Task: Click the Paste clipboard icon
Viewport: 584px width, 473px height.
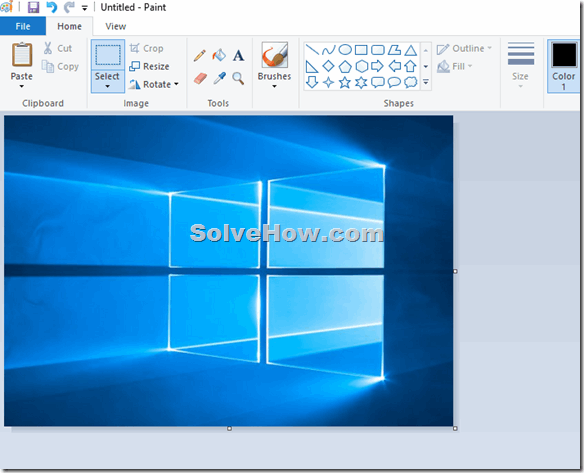Action: [22, 54]
